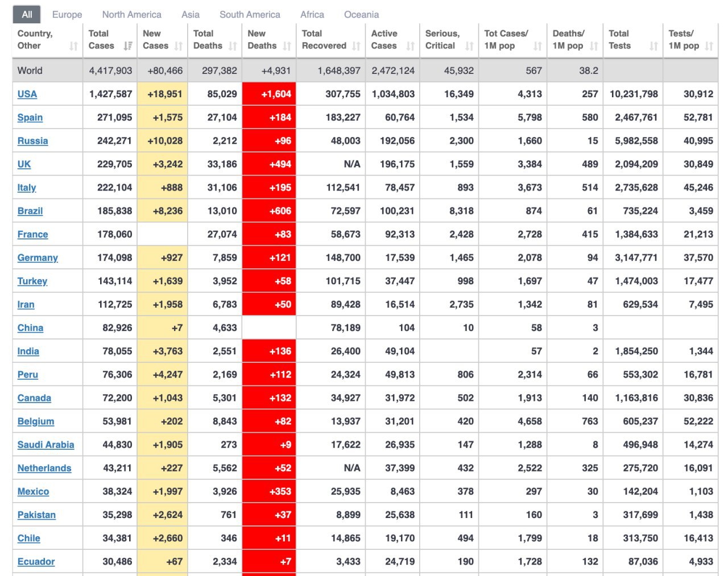Sort by Tot Cases/1M pop arrows

(x=537, y=46)
